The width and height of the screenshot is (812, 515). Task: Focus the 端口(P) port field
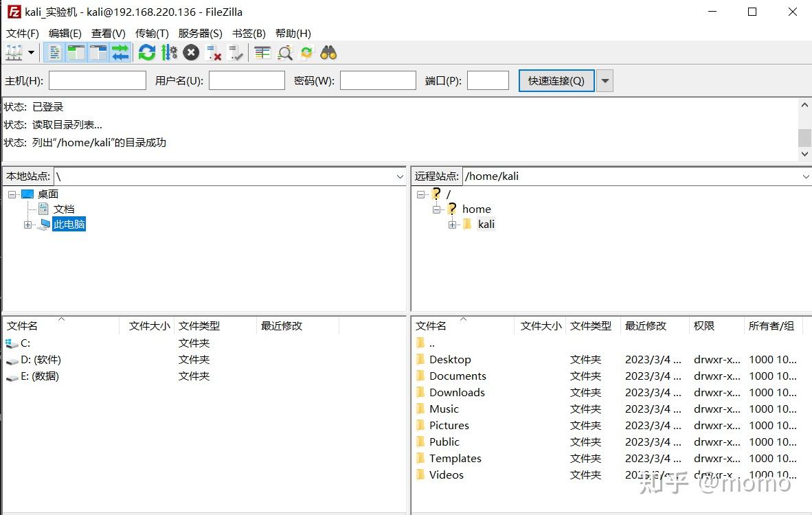(488, 80)
